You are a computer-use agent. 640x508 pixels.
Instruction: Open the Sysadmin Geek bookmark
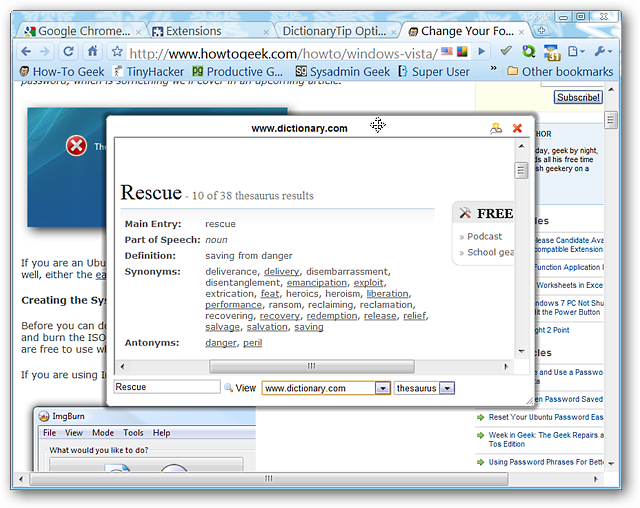[x=341, y=71]
